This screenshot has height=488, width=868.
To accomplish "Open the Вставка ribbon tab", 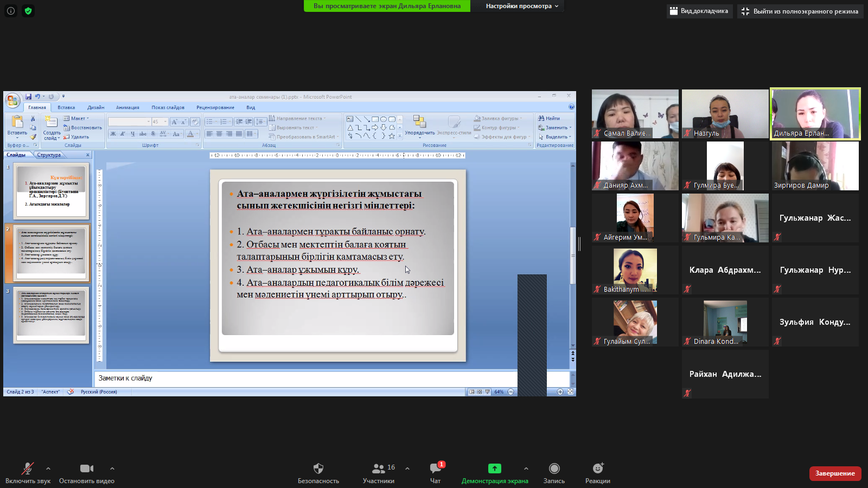I will tap(66, 107).
